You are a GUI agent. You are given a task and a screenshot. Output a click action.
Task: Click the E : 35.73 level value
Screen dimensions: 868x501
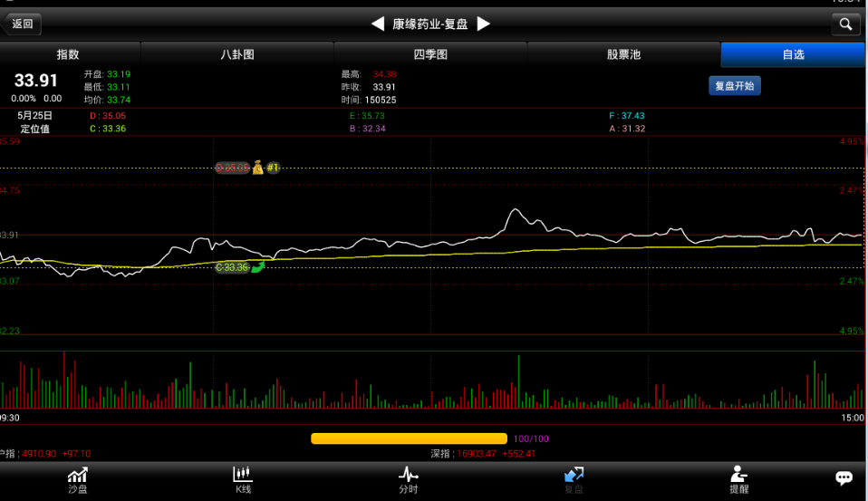[x=367, y=116]
